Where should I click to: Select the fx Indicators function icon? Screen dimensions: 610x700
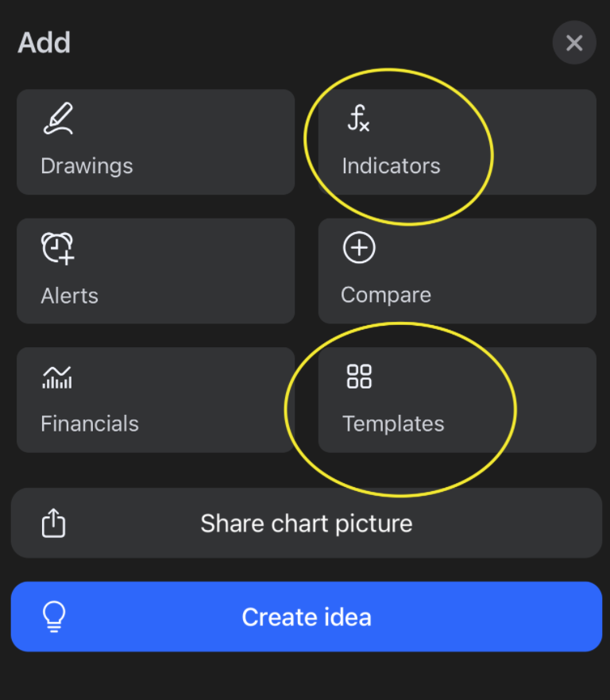pyautogui.click(x=358, y=119)
